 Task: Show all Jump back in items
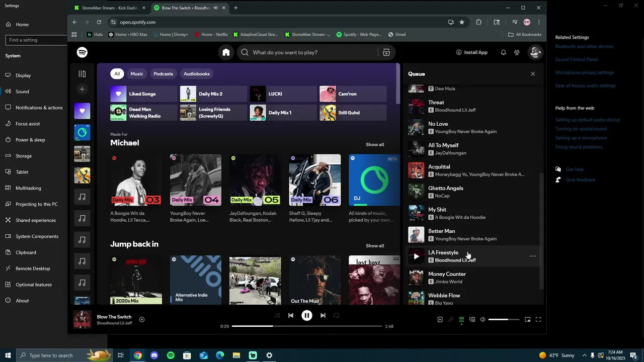tap(375, 246)
